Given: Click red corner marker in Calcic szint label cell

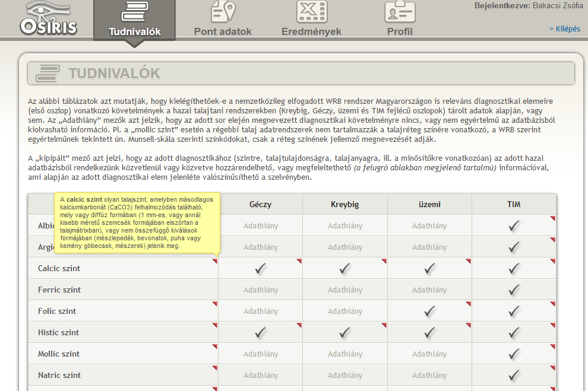Looking at the screenshot, I should click(x=215, y=260).
